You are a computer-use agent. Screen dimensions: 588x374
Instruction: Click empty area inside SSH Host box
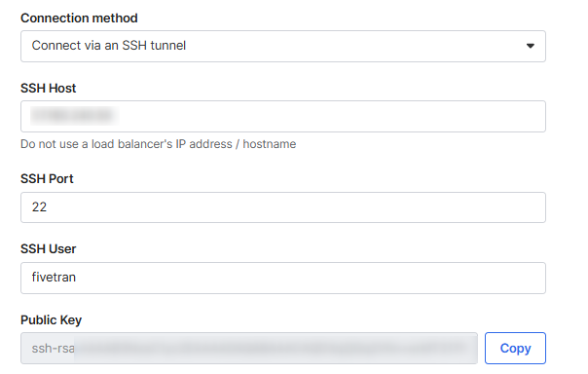click(332, 116)
